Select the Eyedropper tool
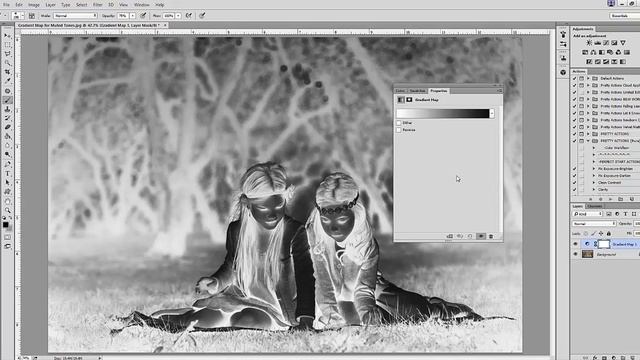Viewport: 640px width, 360px height. (x=7, y=81)
